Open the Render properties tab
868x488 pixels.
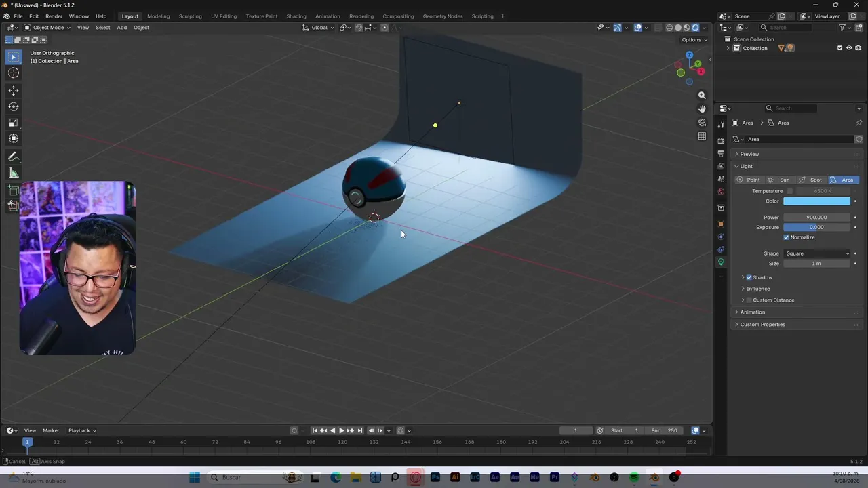tap(721, 140)
